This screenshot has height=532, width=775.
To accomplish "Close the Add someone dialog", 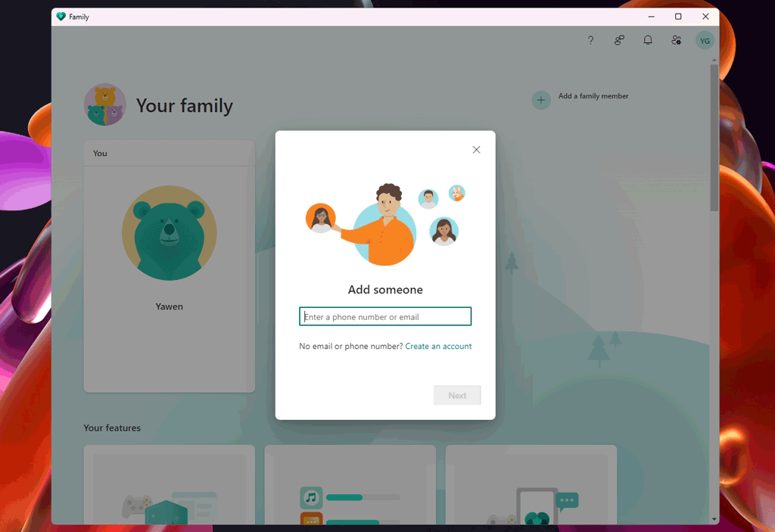I will click(476, 149).
